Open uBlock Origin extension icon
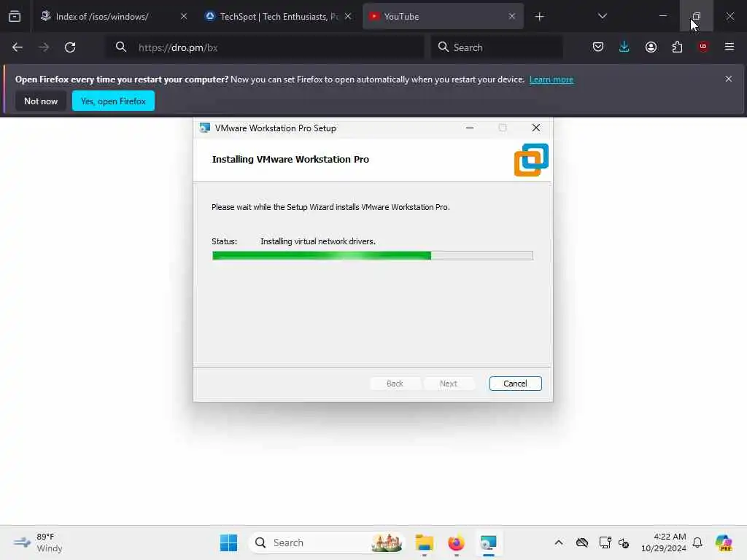The height and width of the screenshot is (560, 747). [x=703, y=47]
